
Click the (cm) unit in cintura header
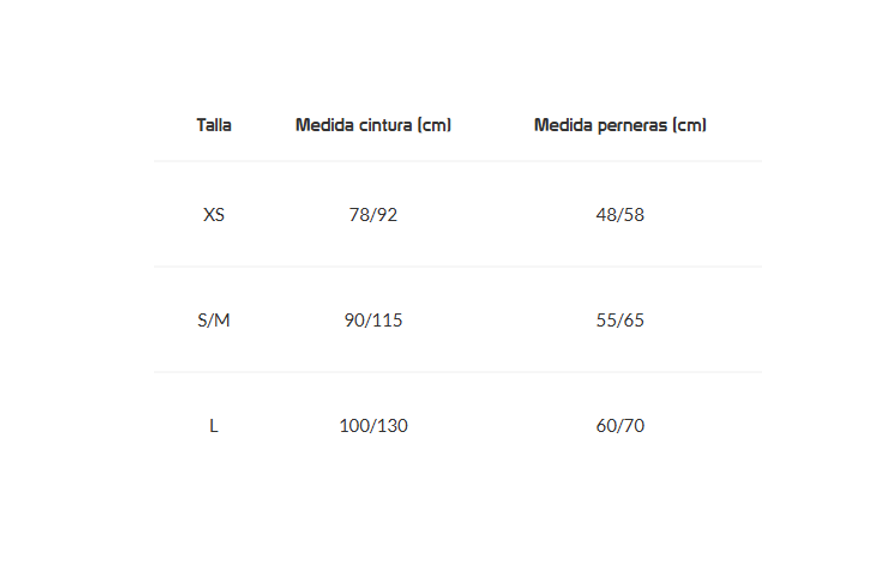click(434, 125)
